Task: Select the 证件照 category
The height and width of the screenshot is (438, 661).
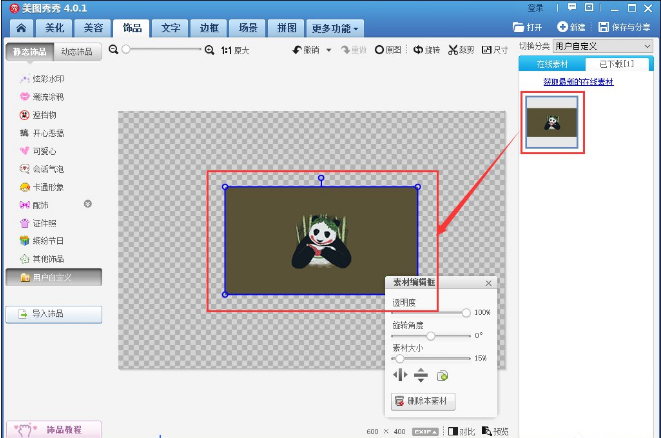Action: 38,223
